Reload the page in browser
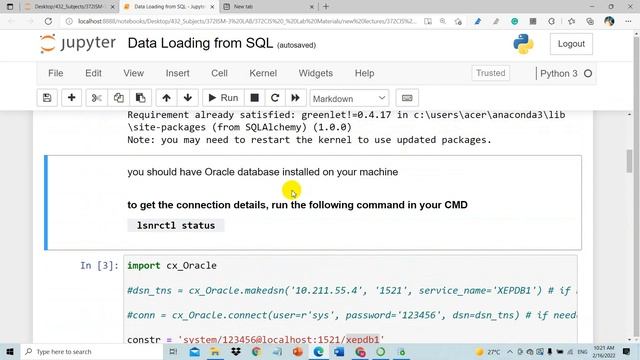 coord(48,21)
